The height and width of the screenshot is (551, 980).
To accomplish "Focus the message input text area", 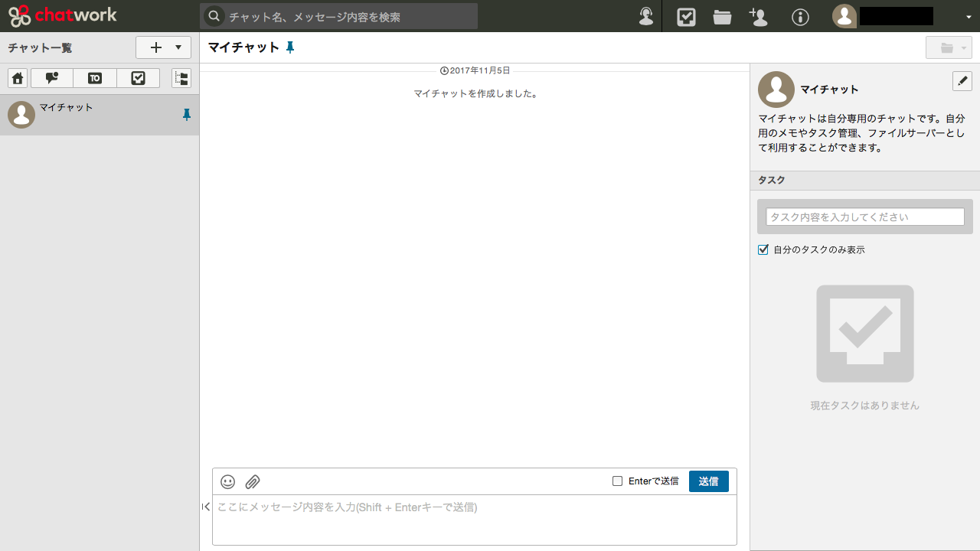I will pyautogui.click(x=475, y=520).
